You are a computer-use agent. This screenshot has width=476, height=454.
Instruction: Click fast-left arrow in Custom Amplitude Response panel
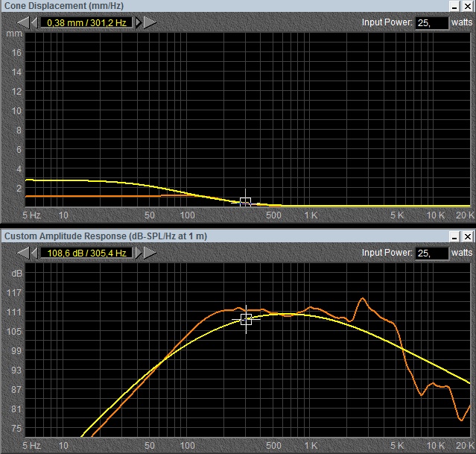(x=23, y=253)
